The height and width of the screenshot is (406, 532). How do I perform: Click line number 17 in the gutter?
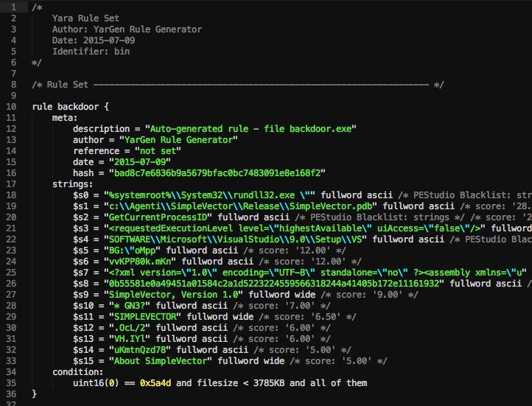click(x=11, y=184)
